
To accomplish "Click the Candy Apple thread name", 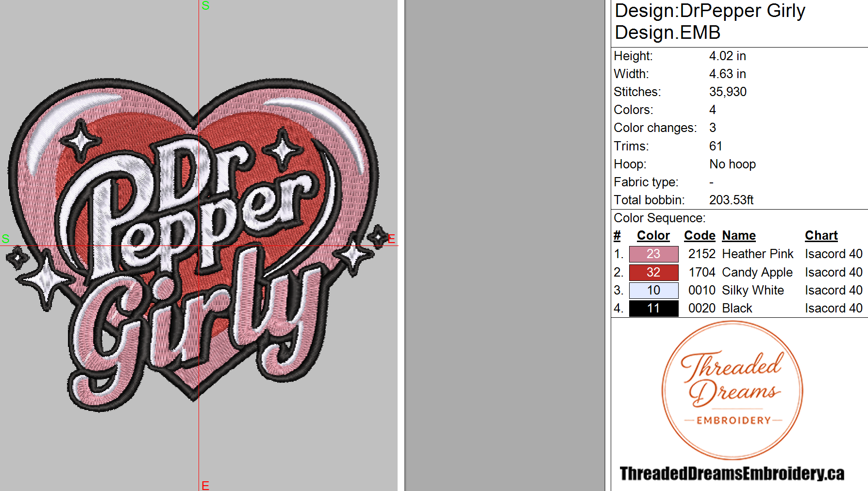I will pyautogui.click(x=757, y=272).
